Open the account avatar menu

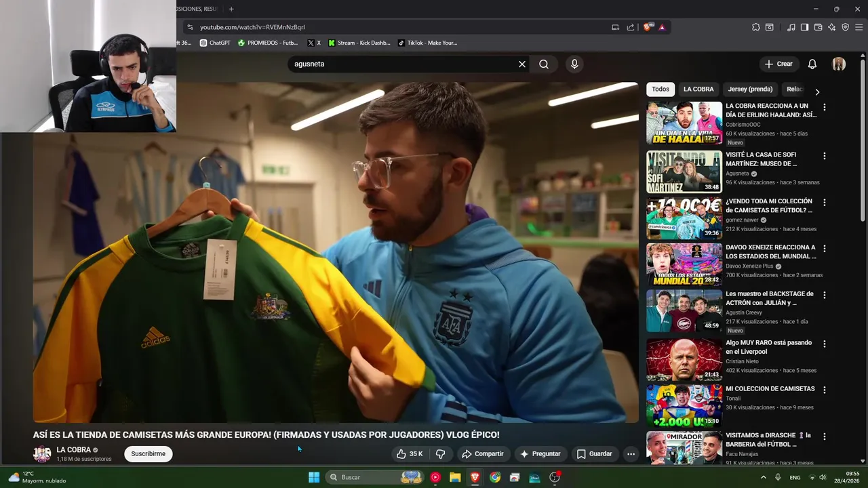point(839,64)
